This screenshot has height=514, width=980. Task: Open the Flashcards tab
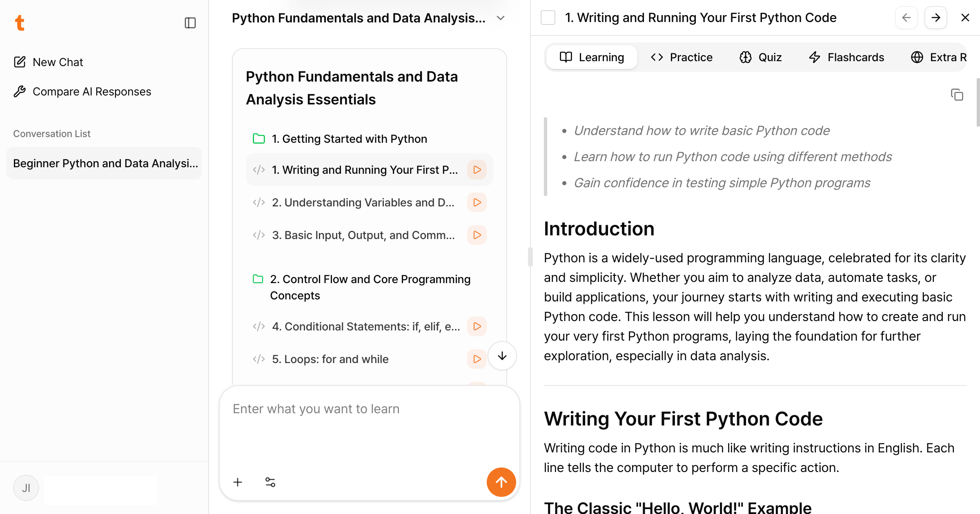point(846,57)
